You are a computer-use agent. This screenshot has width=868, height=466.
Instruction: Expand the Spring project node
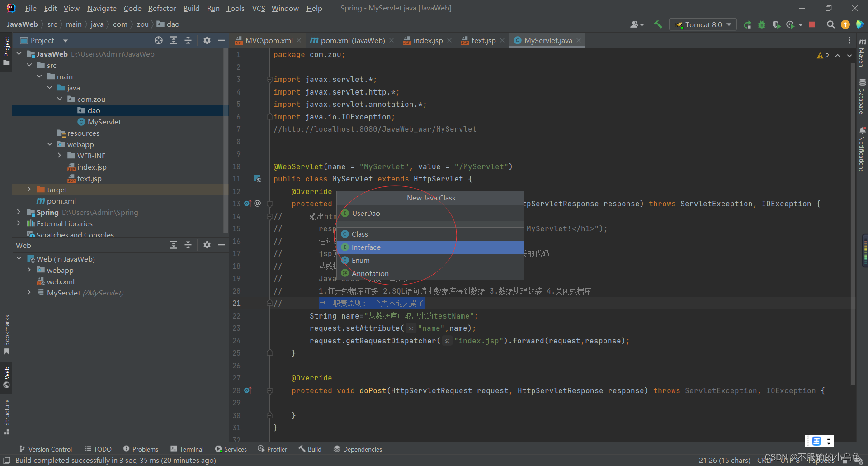19,212
